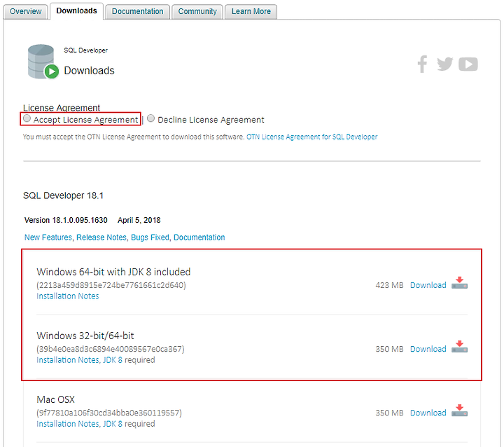Click the '423 MB' file size

(389, 285)
